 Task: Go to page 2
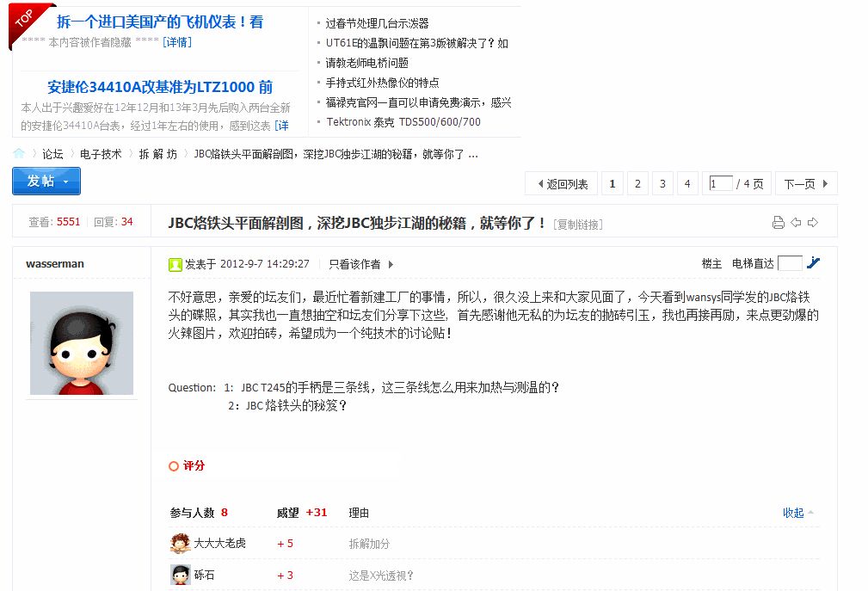(637, 184)
